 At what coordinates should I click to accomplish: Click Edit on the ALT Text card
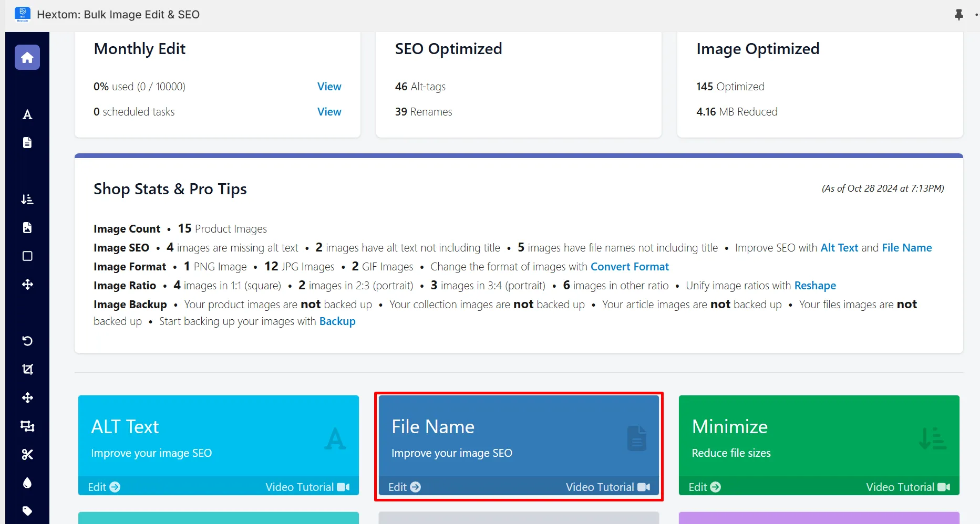pos(104,487)
